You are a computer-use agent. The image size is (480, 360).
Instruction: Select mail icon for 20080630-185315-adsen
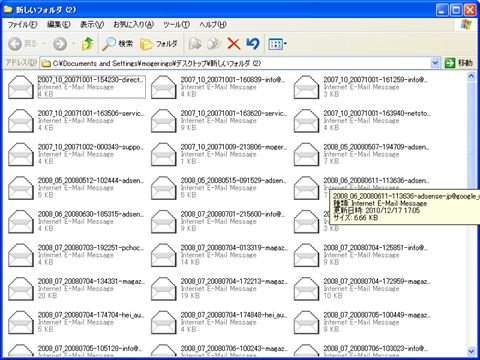pyautogui.click(x=21, y=222)
